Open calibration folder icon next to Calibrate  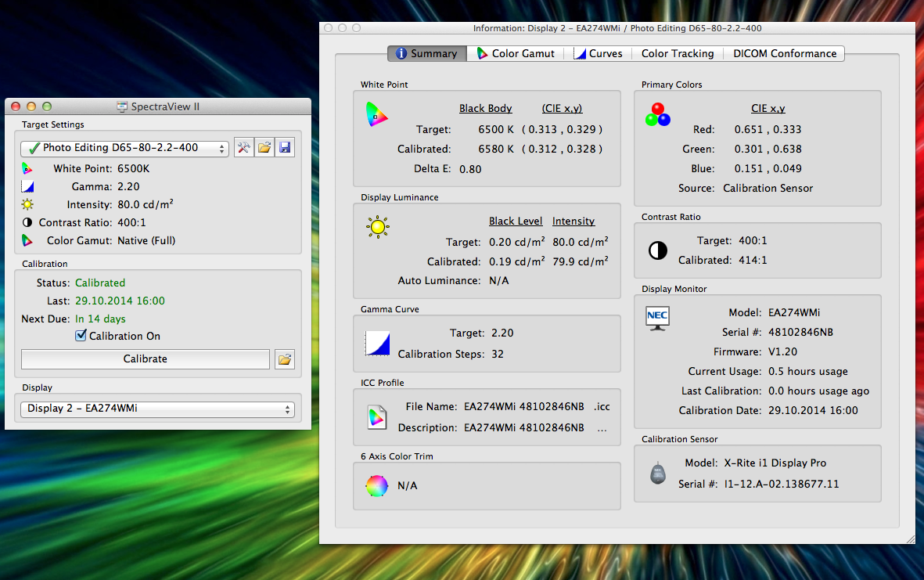[x=285, y=359]
